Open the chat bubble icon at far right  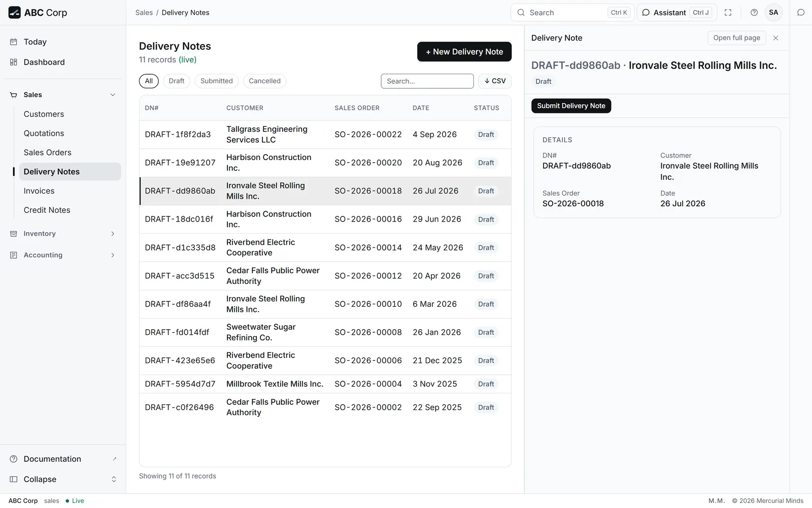801,13
